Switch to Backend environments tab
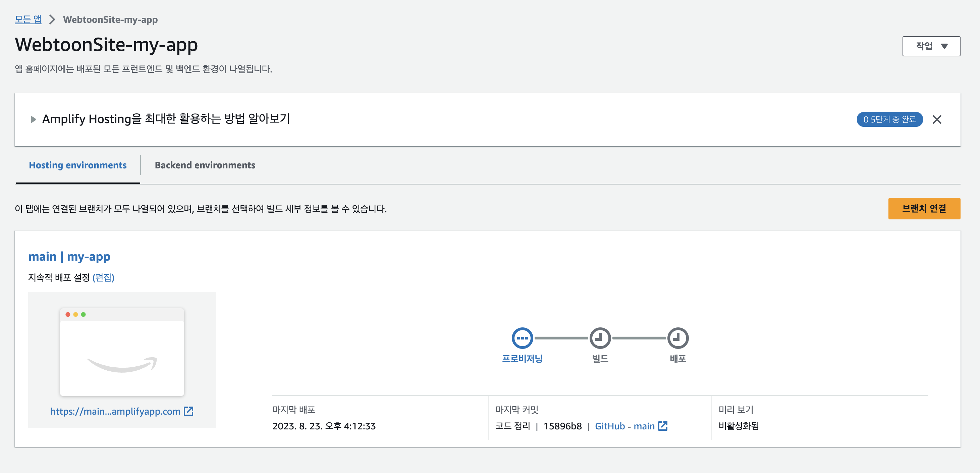The image size is (980, 473). point(205,165)
